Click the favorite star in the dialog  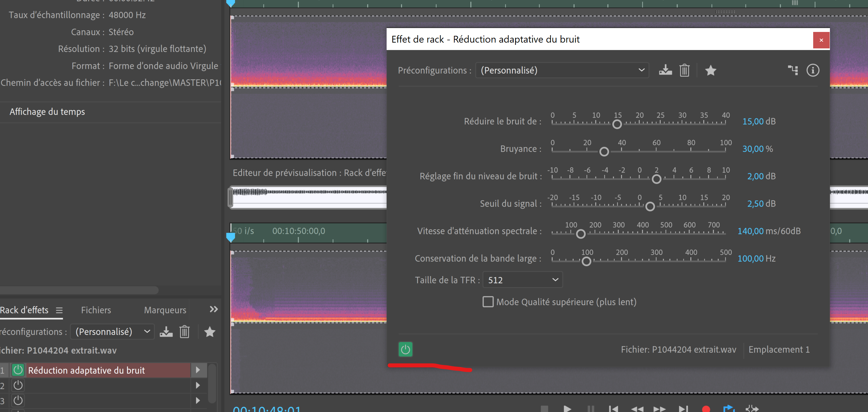[710, 70]
